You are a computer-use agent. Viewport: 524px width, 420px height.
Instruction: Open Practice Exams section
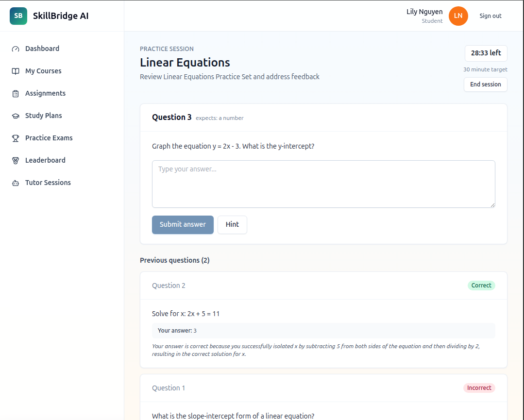49,138
